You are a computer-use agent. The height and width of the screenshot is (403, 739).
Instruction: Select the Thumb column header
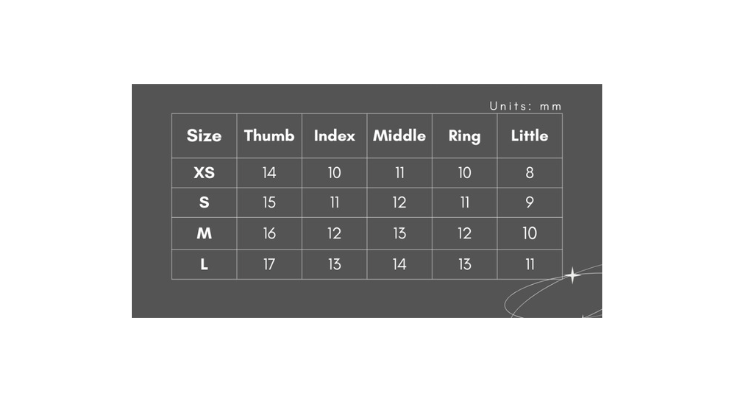(x=269, y=136)
